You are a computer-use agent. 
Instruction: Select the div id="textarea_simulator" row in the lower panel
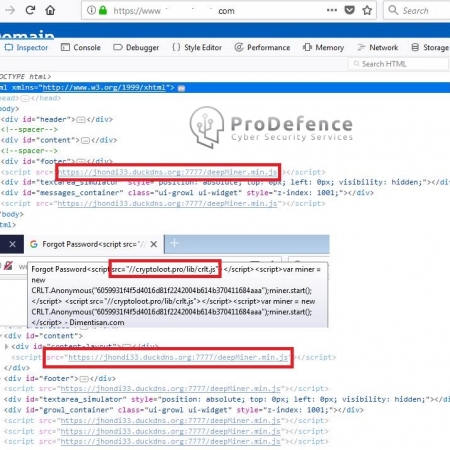227,399
